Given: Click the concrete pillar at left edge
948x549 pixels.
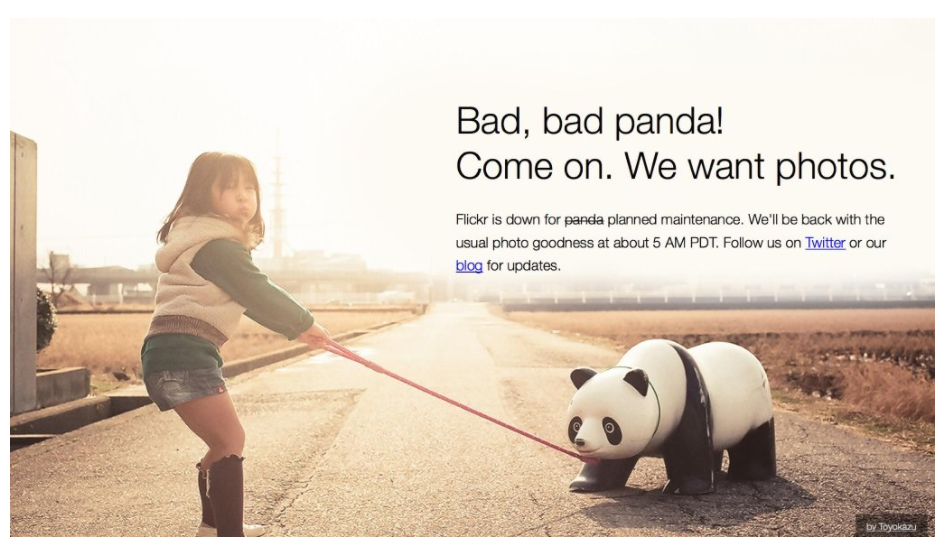Looking at the screenshot, I should coord(23,272).
